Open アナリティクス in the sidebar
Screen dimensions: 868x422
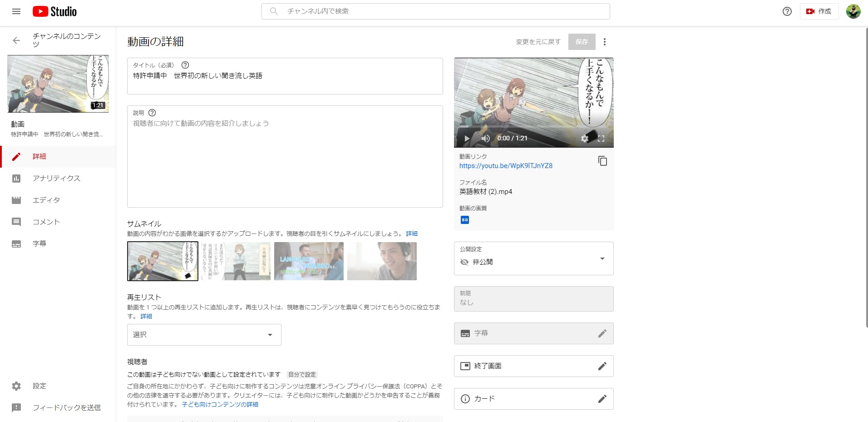[x=56, y=179]
